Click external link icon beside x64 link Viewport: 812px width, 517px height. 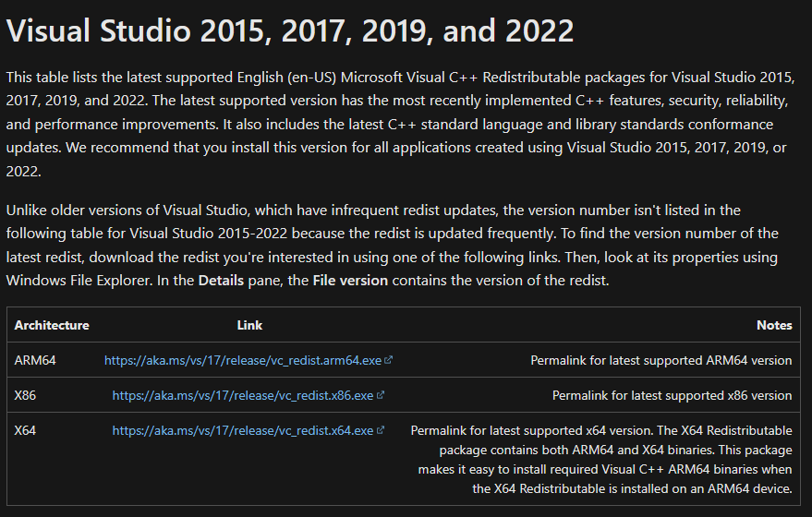click(x=381, y=430)
